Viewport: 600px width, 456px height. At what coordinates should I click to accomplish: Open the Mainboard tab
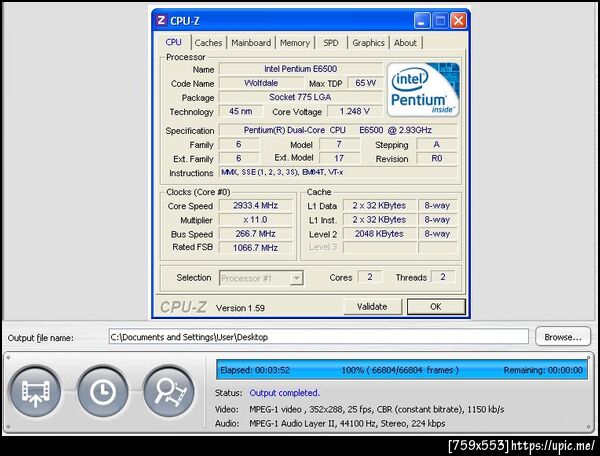(251, 43)
